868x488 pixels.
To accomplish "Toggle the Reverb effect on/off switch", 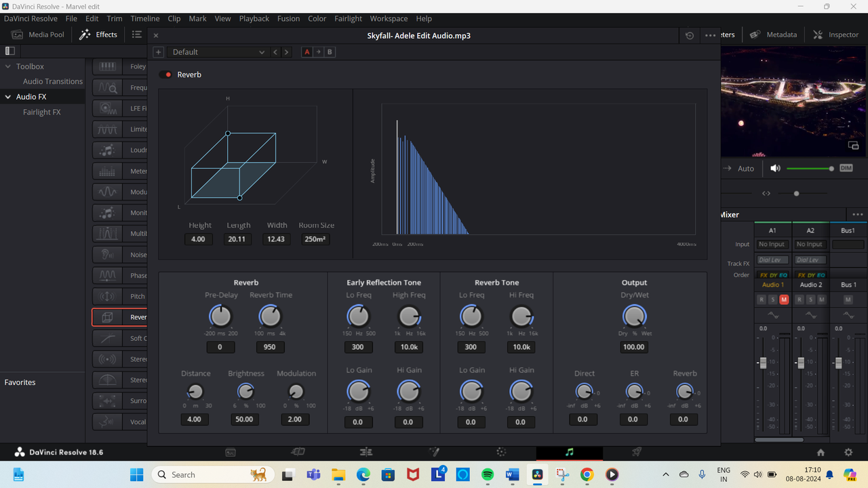I will pyautogui.click(x=165, y=75).
